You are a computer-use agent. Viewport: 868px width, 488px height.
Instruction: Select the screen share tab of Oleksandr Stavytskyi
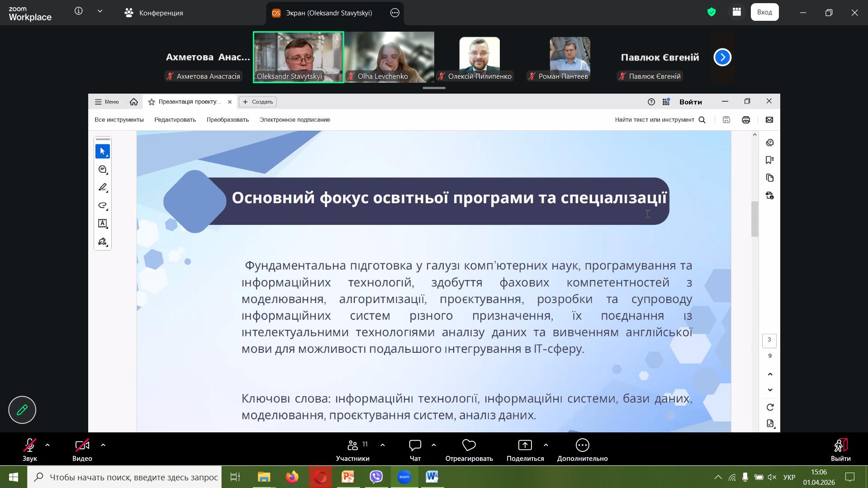coord(329,13)
